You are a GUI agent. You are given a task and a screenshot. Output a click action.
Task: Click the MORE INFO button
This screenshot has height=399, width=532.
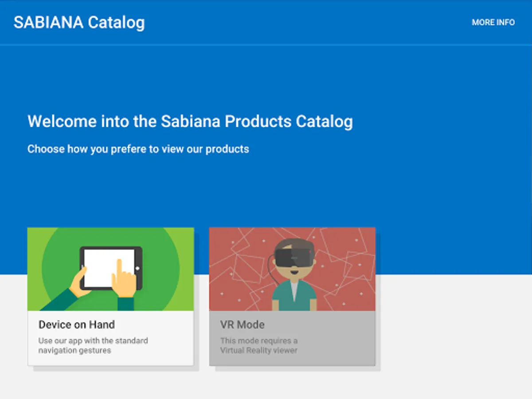point(493,22)
